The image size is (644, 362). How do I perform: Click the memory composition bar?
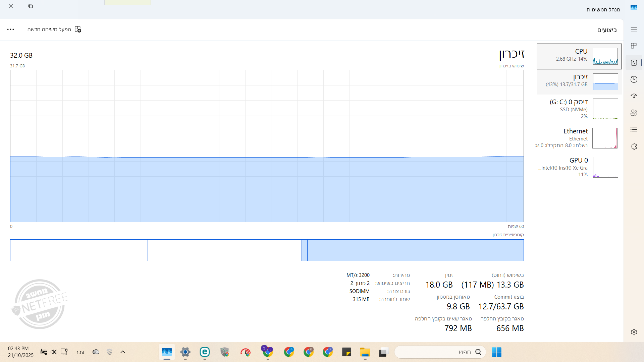267,250
